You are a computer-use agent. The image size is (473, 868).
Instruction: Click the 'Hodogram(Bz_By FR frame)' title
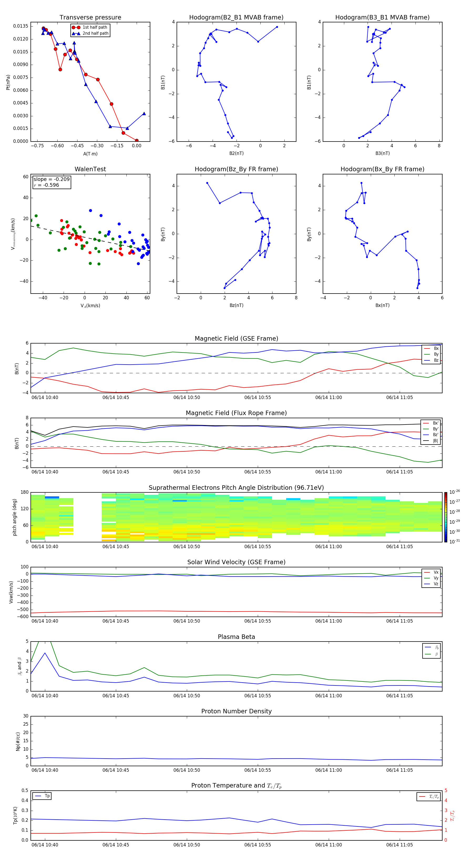coord(236,169)
